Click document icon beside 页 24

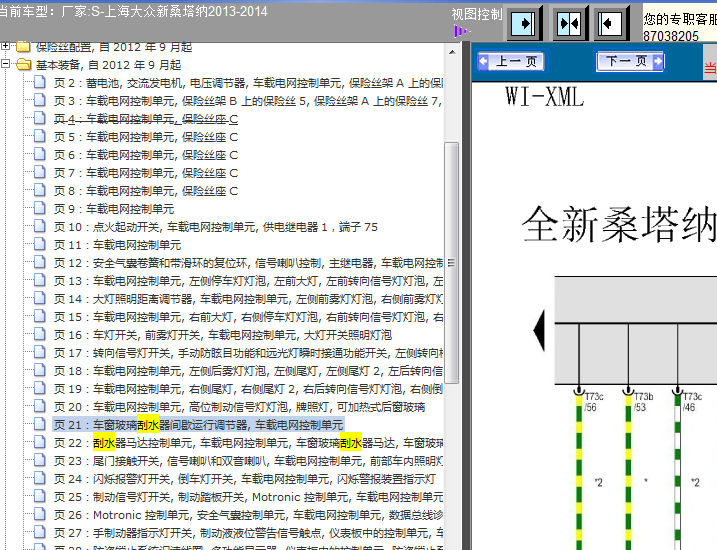(40, 479)
